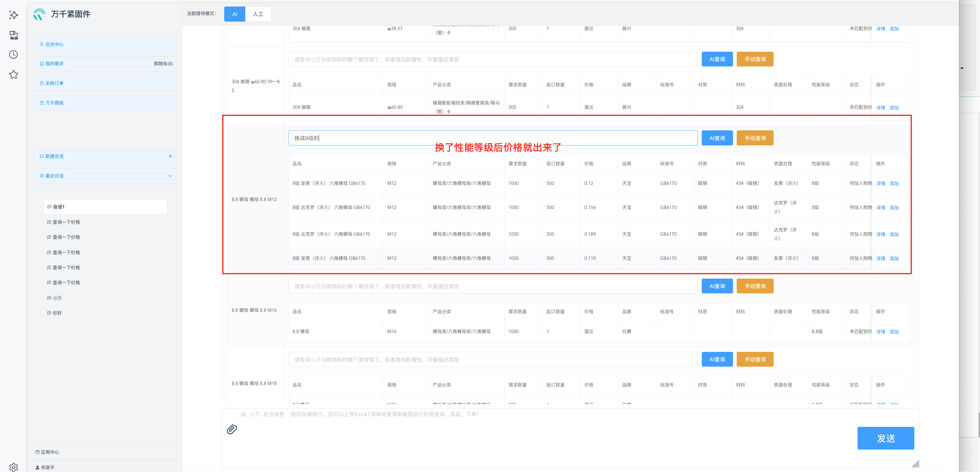Click the plus icon beside 新建会话

pos(170,156)
